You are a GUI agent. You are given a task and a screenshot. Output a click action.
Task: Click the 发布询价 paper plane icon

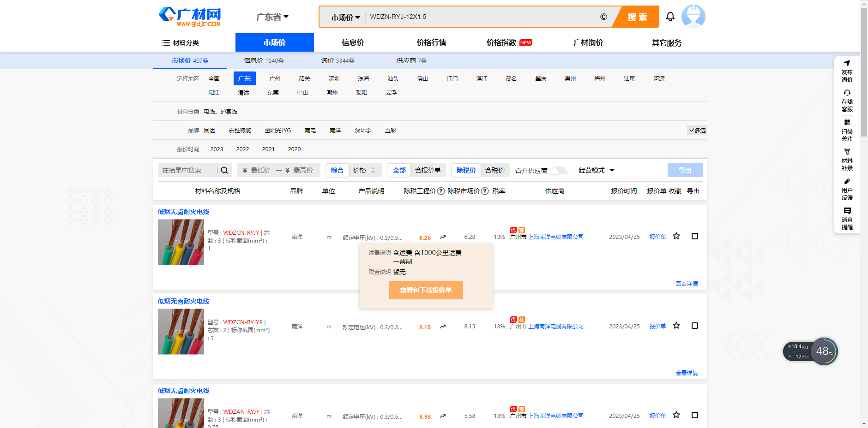click(x=847, y=63)
